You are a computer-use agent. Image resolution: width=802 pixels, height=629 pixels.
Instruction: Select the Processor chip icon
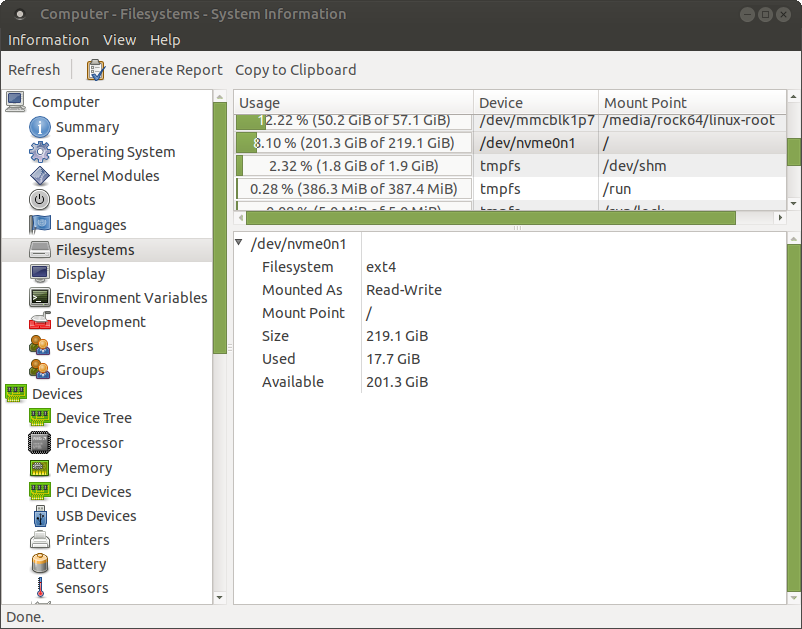point(40,443)
